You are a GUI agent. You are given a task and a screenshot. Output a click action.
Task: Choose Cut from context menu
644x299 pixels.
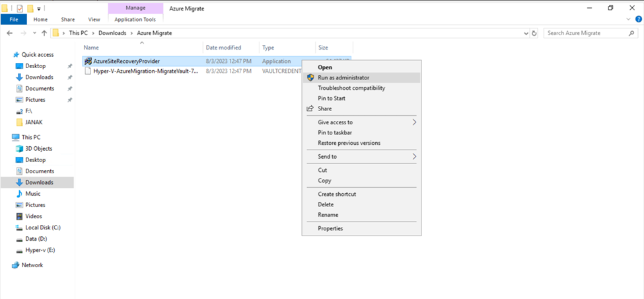coord(361,170)
